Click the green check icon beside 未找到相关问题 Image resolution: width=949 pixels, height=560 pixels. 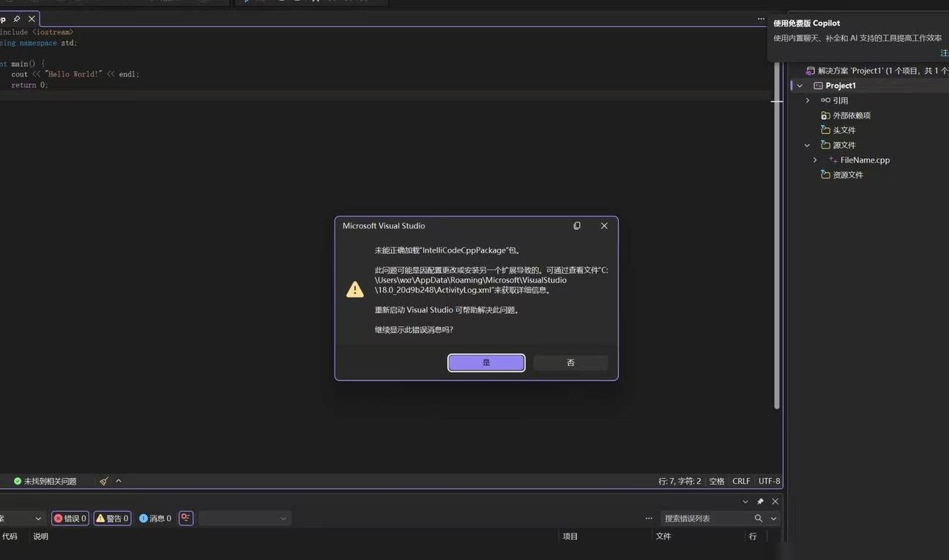click(x=18, y=481)
